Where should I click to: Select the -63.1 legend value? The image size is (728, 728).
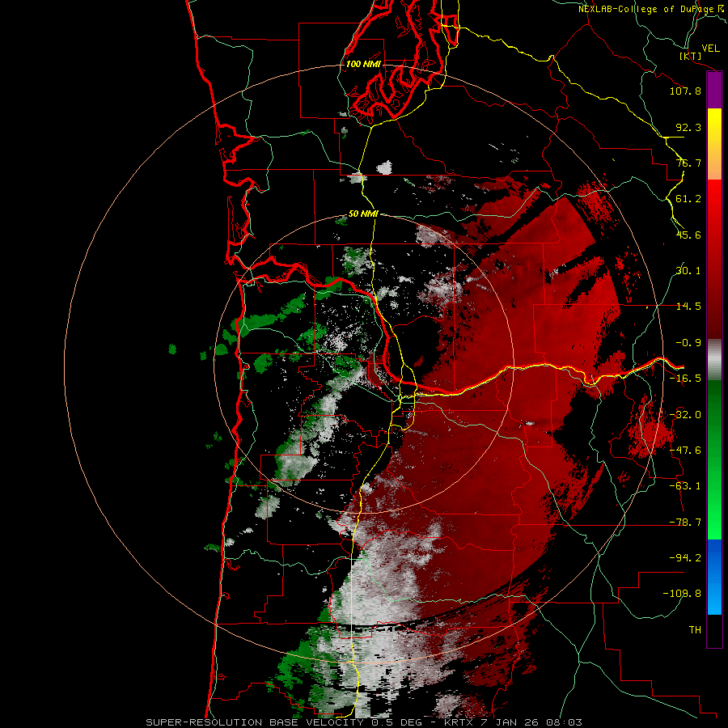[x=685, y=486]
